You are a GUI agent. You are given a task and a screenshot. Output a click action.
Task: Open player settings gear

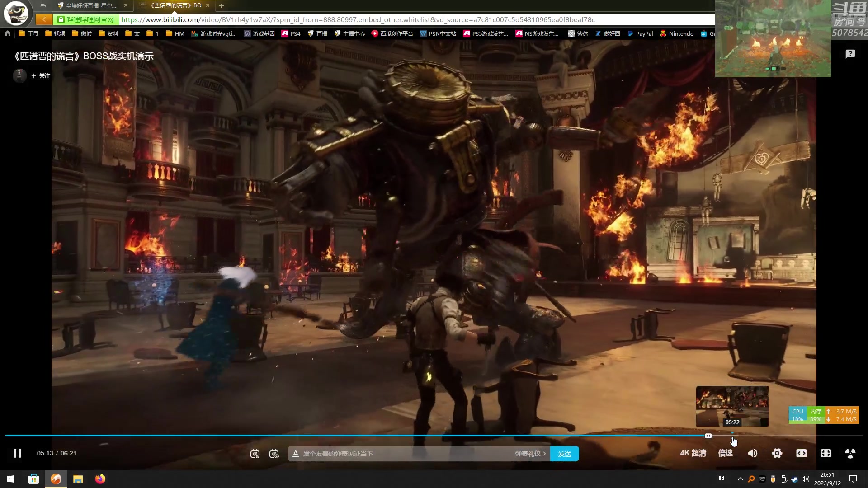777,453
